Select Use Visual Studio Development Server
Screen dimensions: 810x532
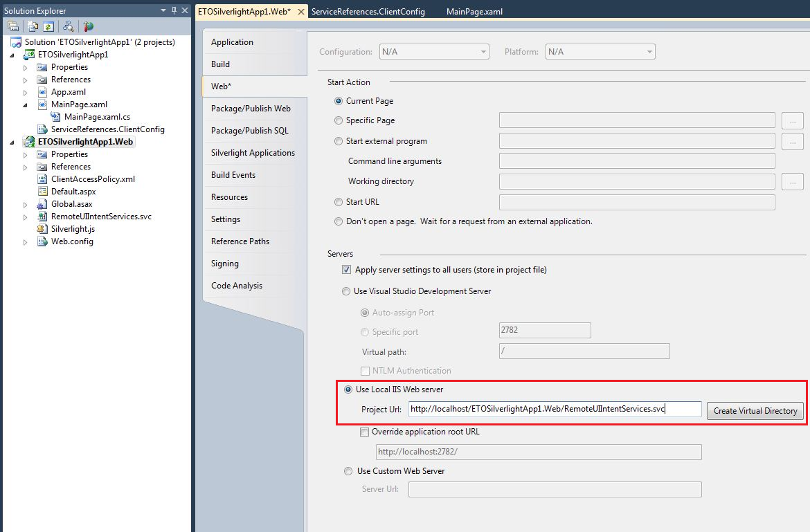(x=346, y=291)
